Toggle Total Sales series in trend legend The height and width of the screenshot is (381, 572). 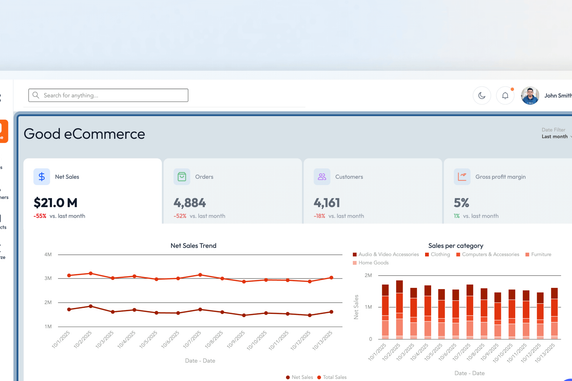332,377
